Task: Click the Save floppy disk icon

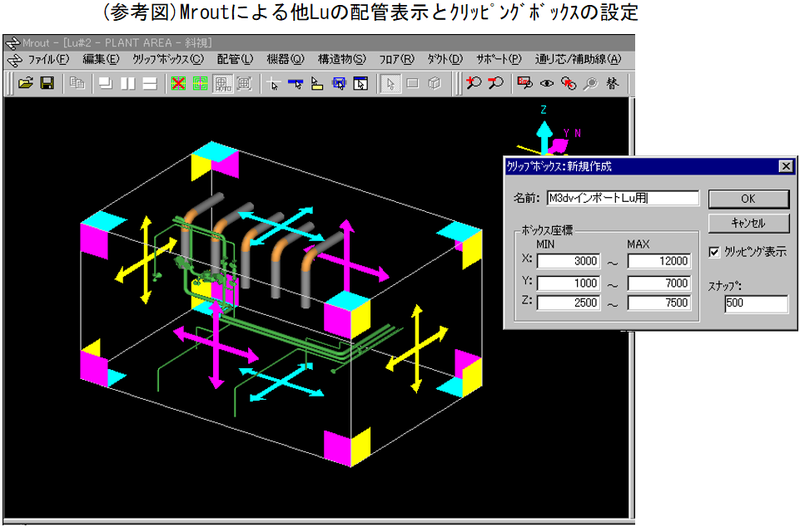Action: pos(46,84)
